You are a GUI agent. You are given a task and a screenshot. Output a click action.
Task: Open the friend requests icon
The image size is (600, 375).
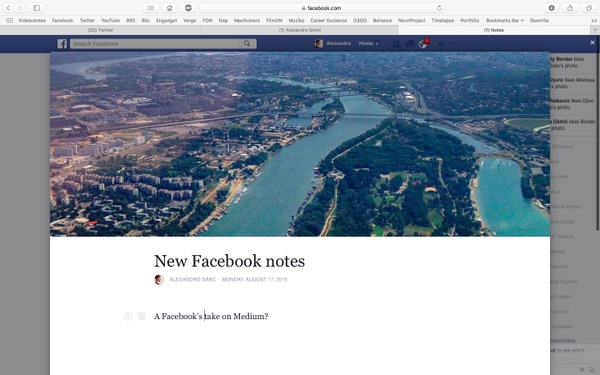pos(396,44)
